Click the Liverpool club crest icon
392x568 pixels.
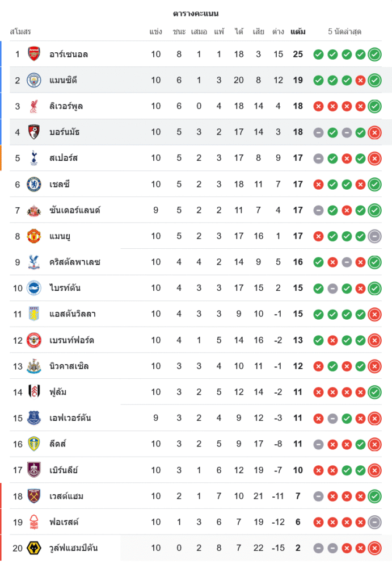tap(34, 106)
